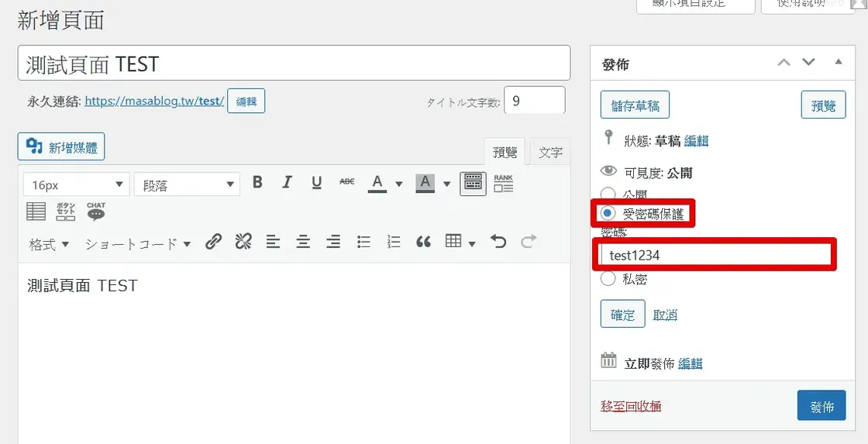Open the 格式 format menu

point(50,243)
